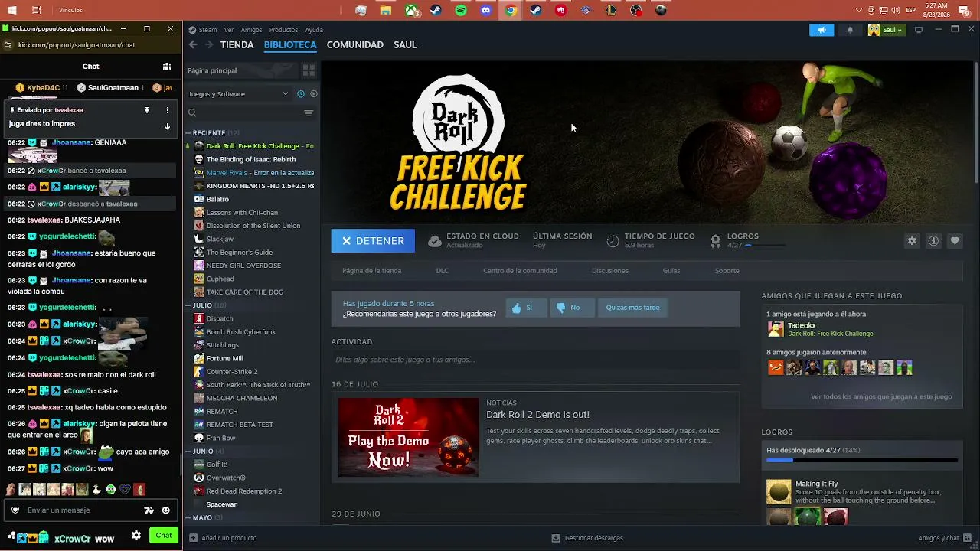This screenshot has height=551, width=980.
Task: Open the Discusiones link
Action: (x=610, y=271)
